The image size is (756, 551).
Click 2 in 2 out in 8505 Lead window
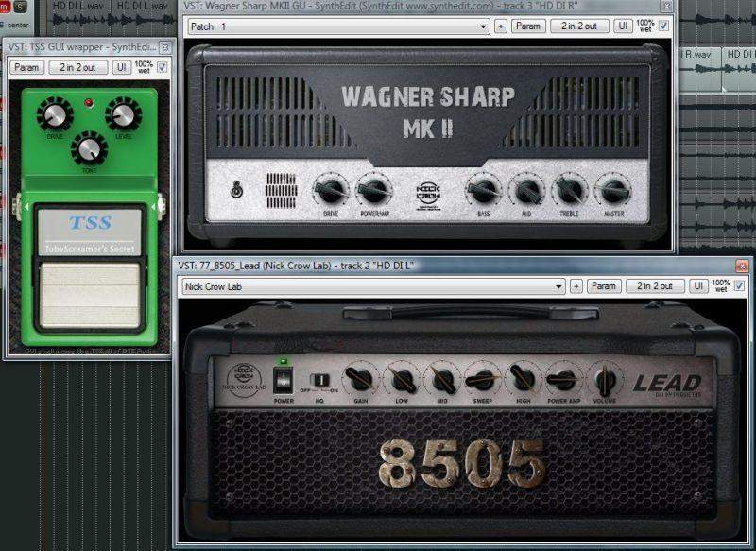pyautogui.click(x=655, y=286)
